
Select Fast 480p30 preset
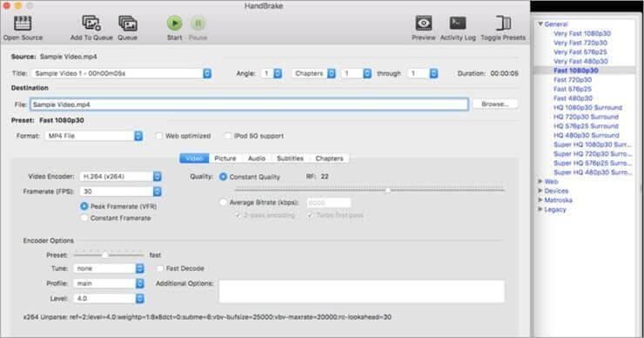(573, 98)
